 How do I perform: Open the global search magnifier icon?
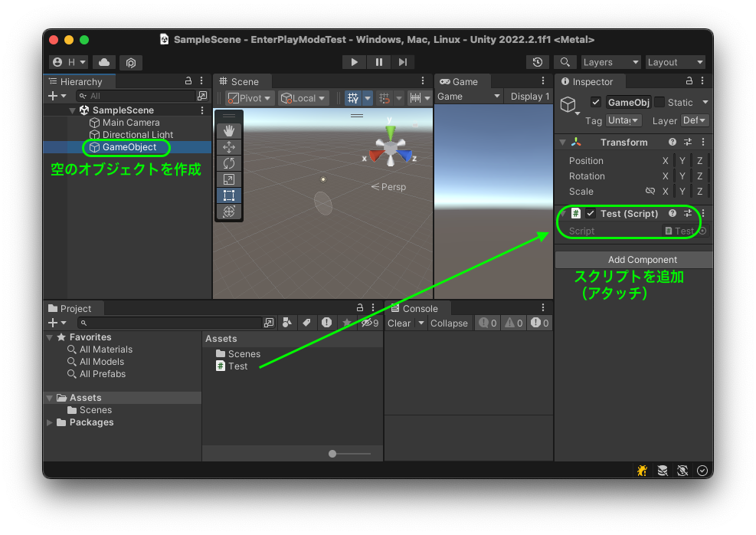click(x=565, y=62)
